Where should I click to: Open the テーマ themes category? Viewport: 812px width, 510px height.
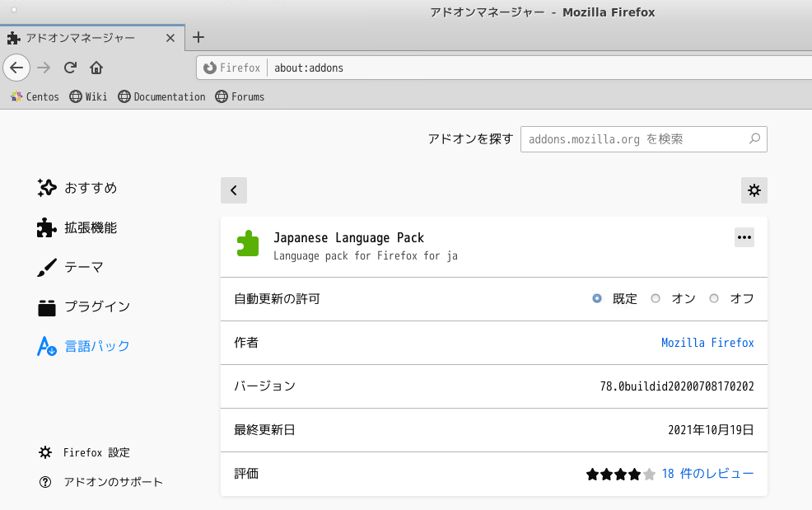tap(71, 268)
